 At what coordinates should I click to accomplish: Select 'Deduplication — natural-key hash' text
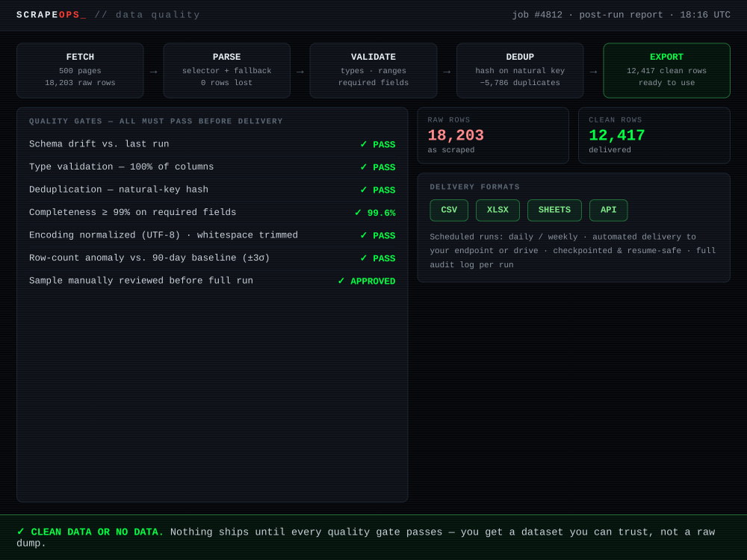119,190
